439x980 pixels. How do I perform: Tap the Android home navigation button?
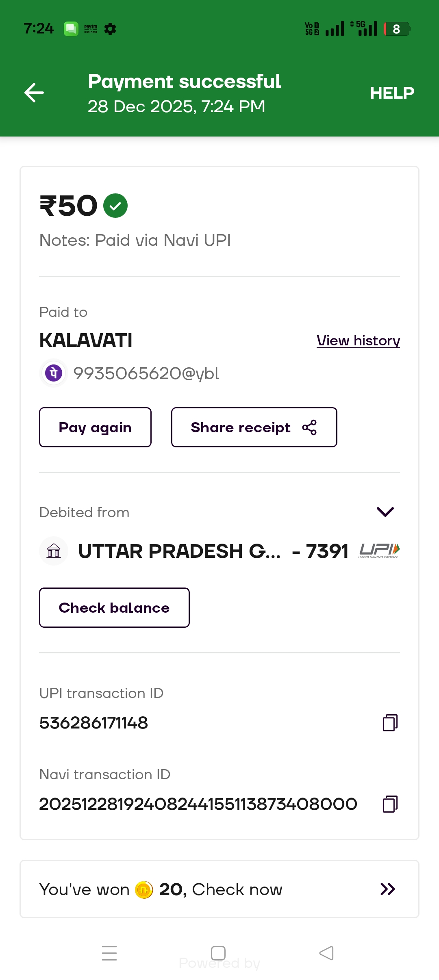pos(218,953)
